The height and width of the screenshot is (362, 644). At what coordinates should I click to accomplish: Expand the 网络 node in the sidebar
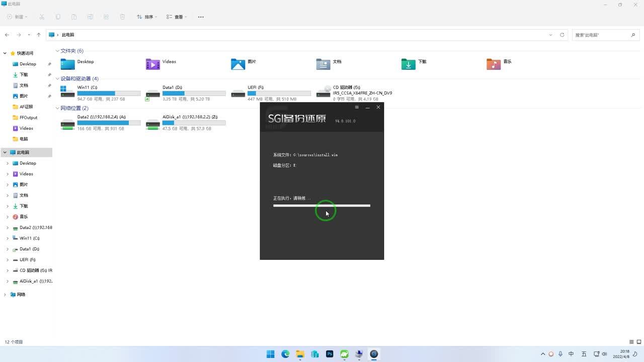pyautogui.click(x=5, y=295)
